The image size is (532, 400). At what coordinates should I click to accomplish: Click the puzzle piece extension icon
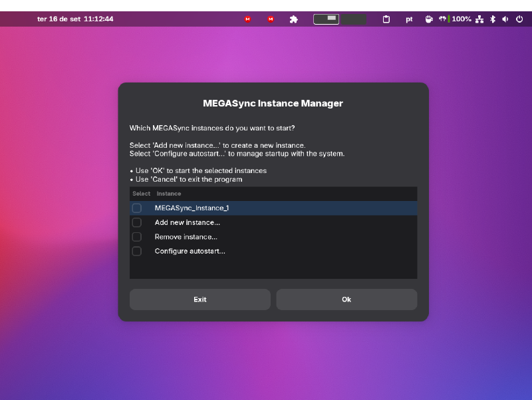[x=294, y=19]
